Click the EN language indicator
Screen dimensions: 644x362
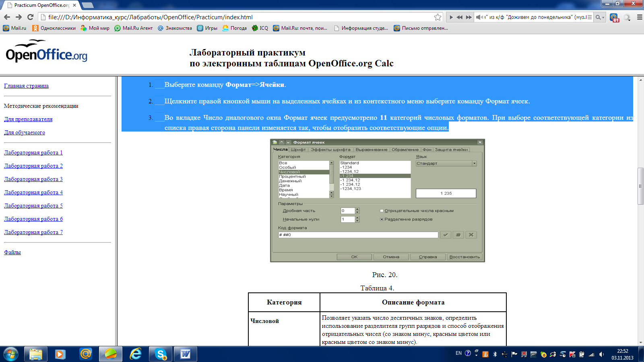pyautogui.click(x=458, y=353)
